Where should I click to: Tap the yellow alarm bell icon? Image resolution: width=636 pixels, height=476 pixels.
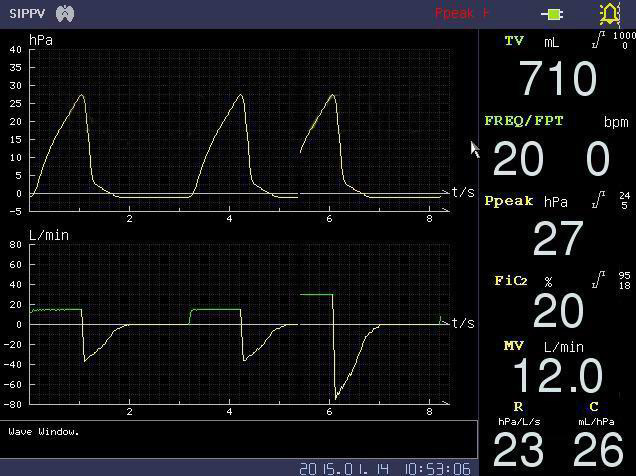(608, 14)
